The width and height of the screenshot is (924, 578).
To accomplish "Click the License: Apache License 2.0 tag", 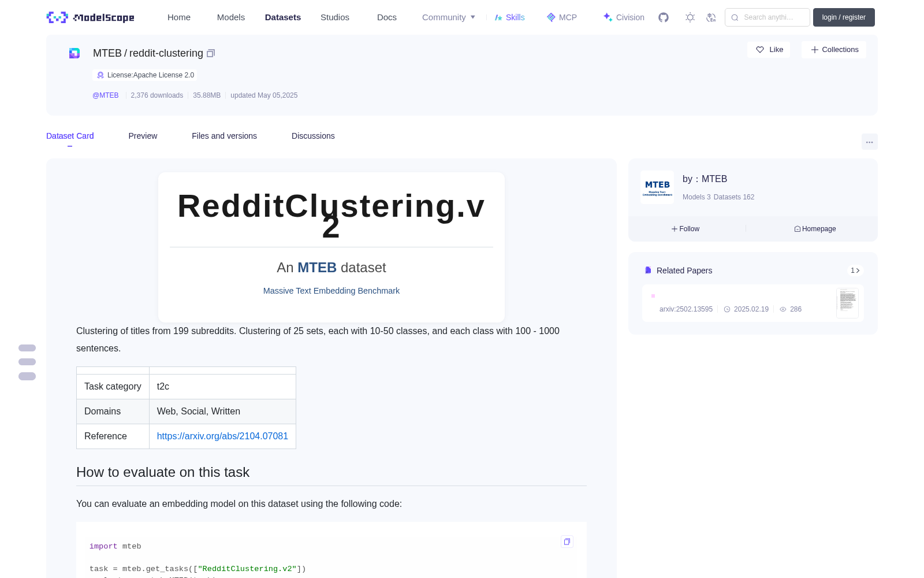I will pos(145,75).
